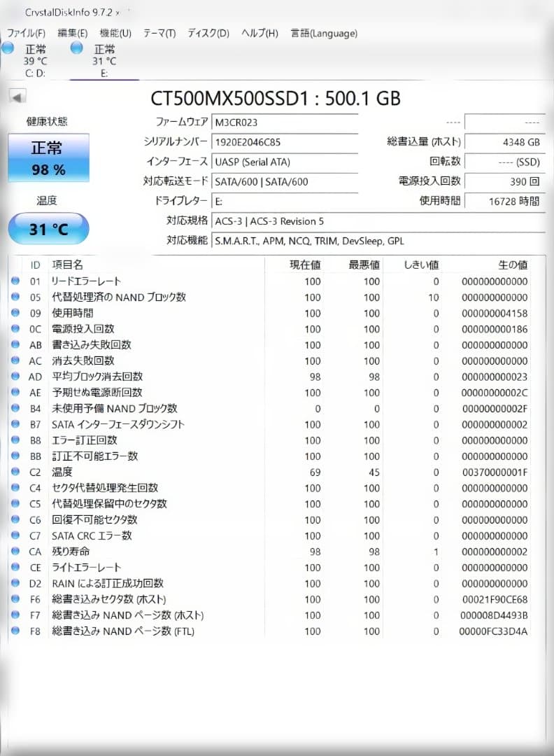Screen dimensions: 554x756
Task: Click the 31 °C temperature button
Action: [x=49, y=229]
